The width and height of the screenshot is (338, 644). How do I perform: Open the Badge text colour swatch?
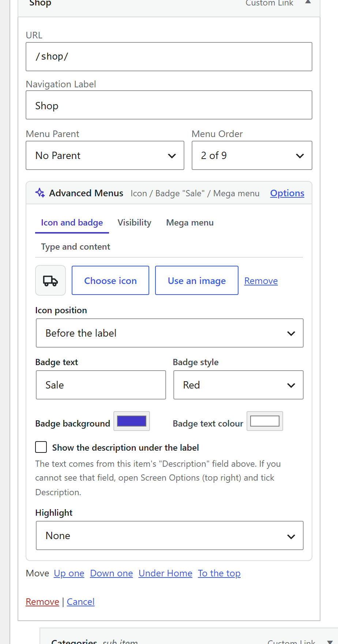pos(265,421)
